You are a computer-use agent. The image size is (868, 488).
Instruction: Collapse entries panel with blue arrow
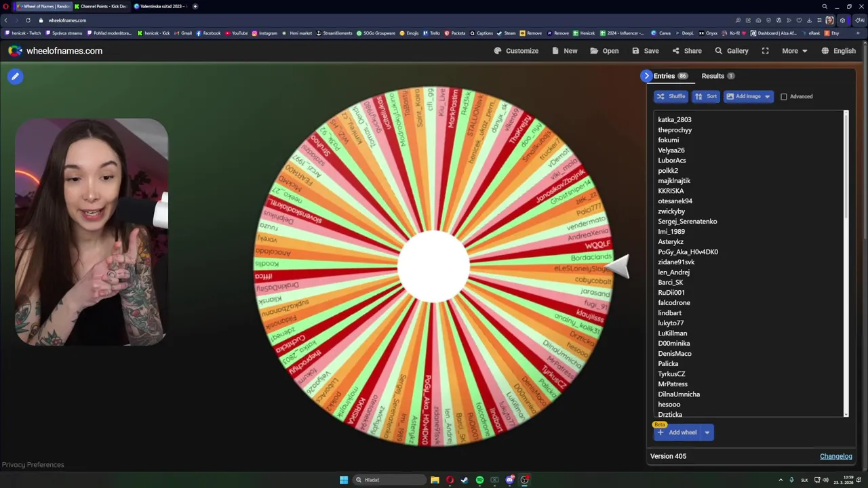(x=646, y=76)
